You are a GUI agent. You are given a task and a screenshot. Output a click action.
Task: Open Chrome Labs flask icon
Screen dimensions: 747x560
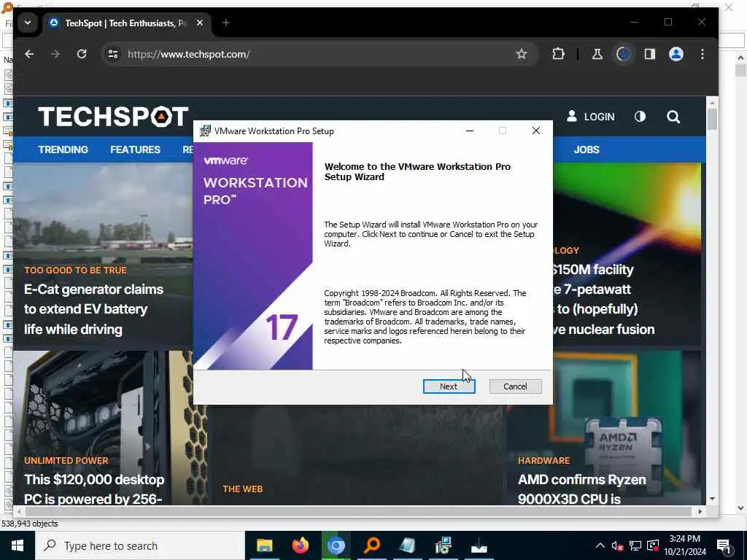(597, 54)
